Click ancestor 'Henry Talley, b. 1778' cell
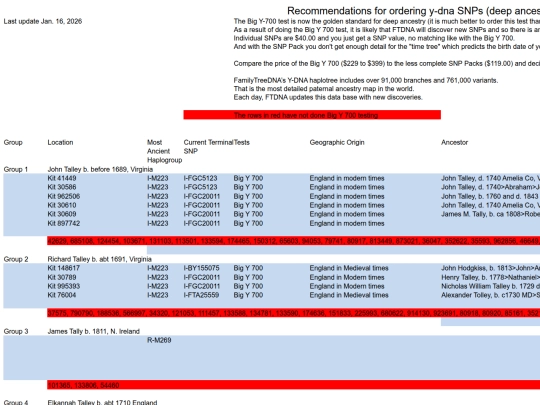Viewport: 540px width, 405px height. click(490, 278)
